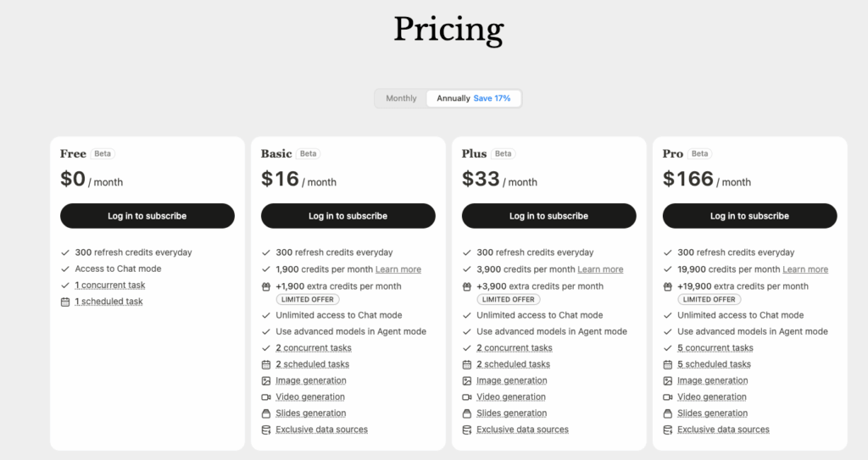868x460 pixels.
Task: Click the gift icon in the Pro plan
Action: 668,286
